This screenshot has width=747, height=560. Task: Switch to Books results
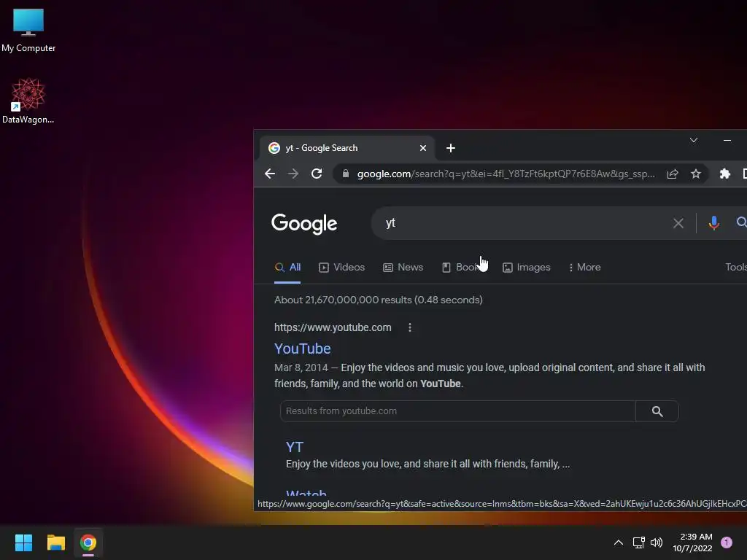(461, 267)
